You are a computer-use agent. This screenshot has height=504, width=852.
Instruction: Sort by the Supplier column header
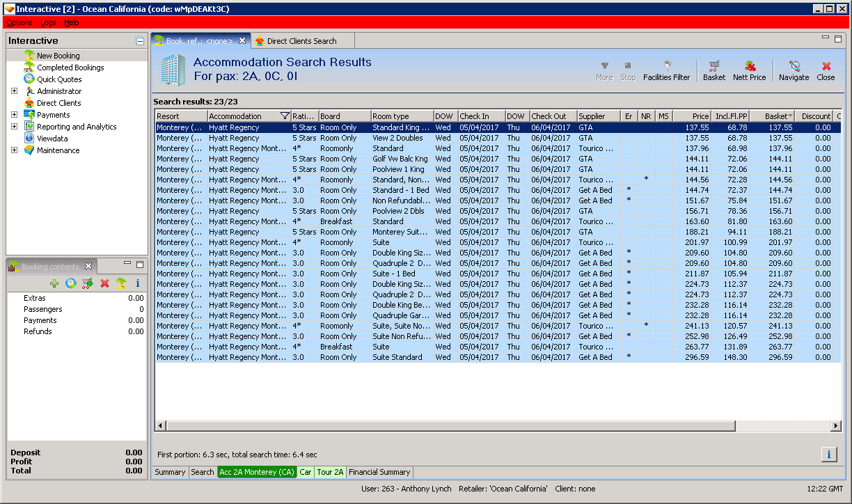pyautogui.click(x=599, y=116)
